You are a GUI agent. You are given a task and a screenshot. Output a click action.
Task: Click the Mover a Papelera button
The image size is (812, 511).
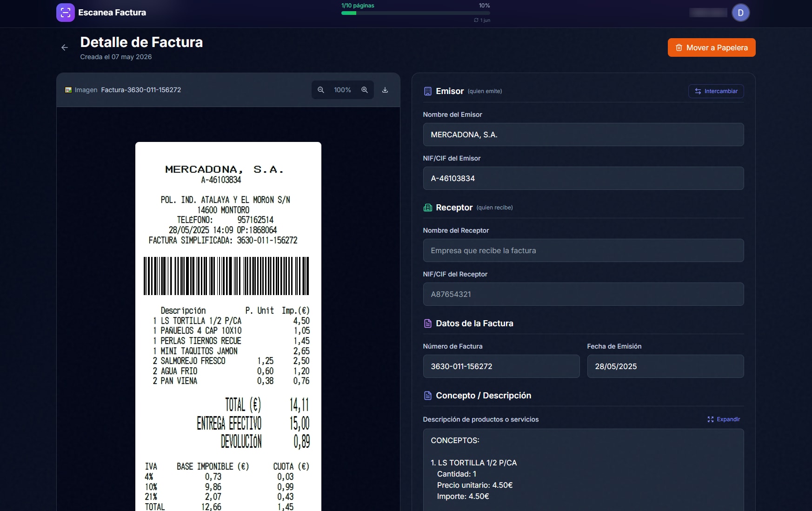(x=712, y=47)
